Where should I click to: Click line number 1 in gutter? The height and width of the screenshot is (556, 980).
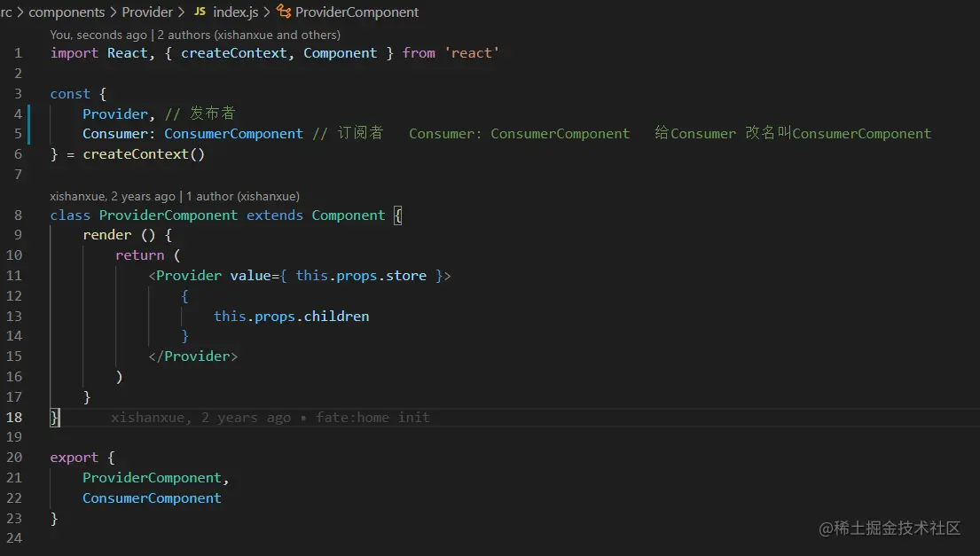point(18,53)
